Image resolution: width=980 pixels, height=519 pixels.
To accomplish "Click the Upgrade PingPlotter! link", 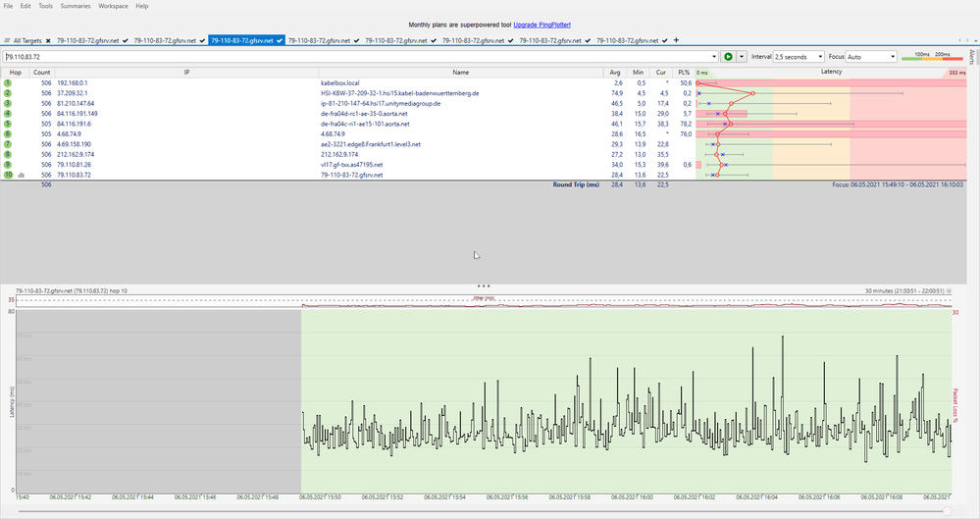I will coord(542,23).
